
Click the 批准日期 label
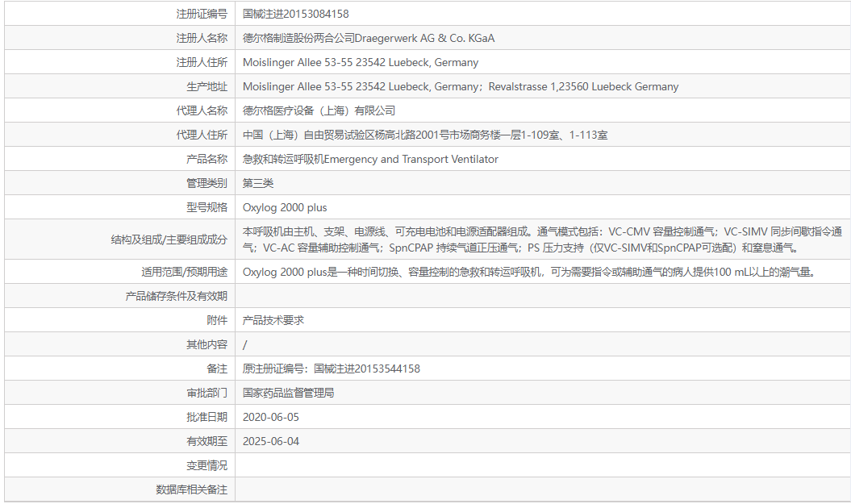206,417
